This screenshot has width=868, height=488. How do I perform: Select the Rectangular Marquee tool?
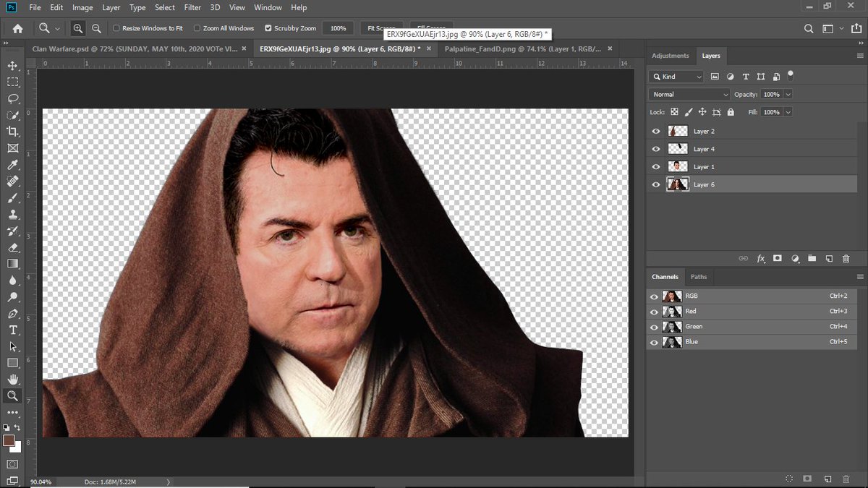pyautogui.click(x=12, y=82)
